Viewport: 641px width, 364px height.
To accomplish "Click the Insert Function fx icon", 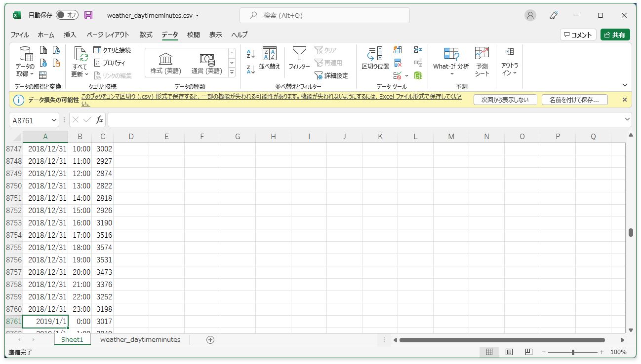I will pyautogui.click(x=99, y=119).
